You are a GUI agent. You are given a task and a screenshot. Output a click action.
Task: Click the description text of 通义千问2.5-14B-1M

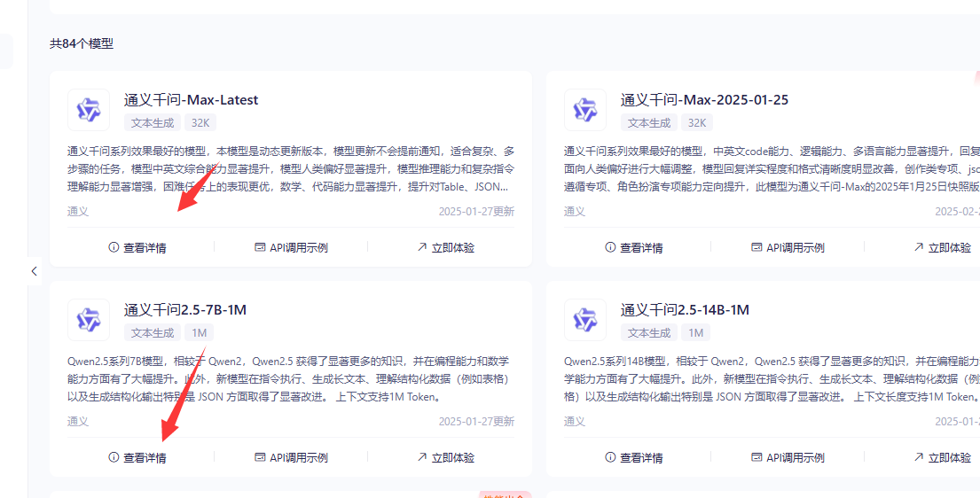(x=772, y=378)
